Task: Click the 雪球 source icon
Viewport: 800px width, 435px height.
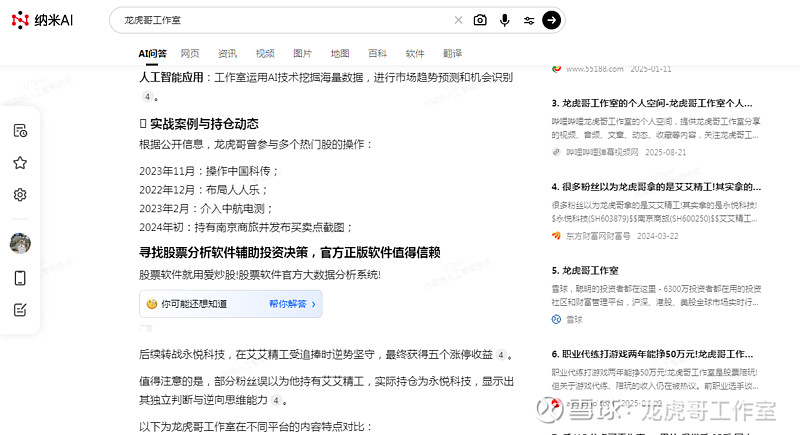Action: click(x=556, y=319)
